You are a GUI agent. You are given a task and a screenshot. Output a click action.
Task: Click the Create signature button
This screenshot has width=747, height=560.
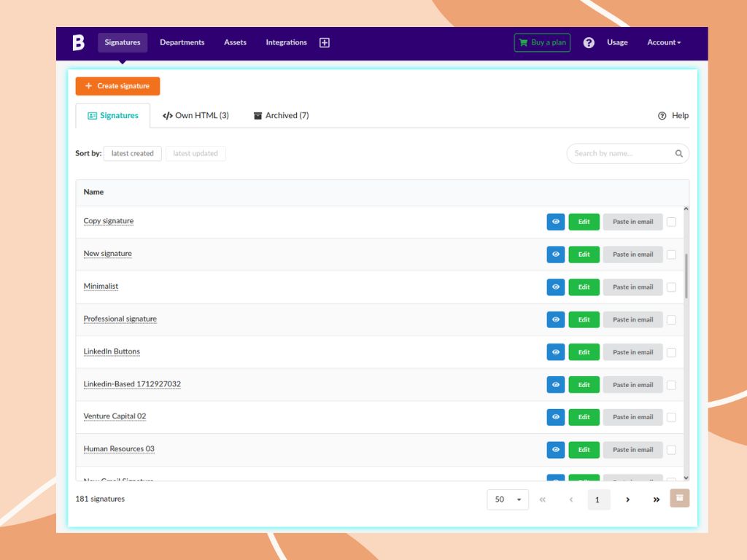[x=117, y=86]
